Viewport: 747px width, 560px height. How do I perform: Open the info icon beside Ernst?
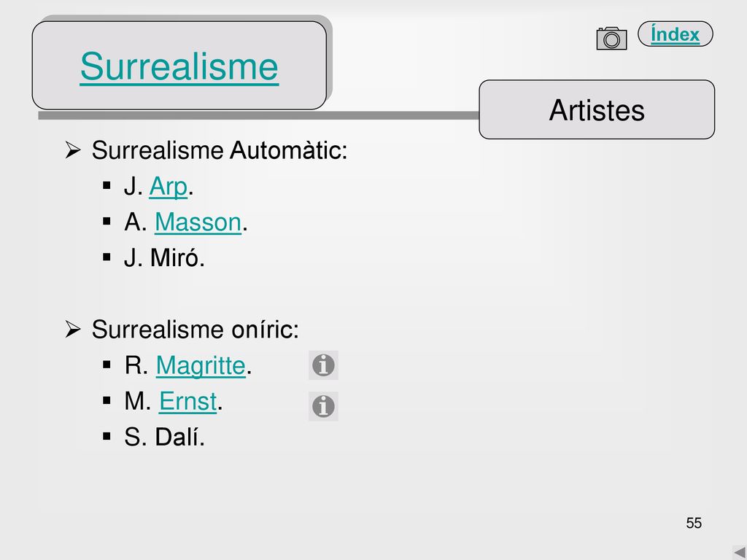pos(323,406)
